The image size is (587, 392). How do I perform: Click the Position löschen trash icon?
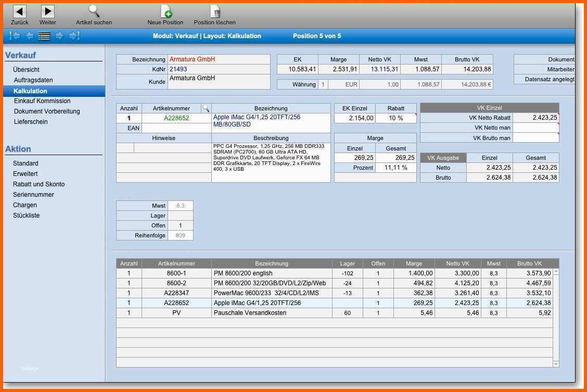coord(215,11)
